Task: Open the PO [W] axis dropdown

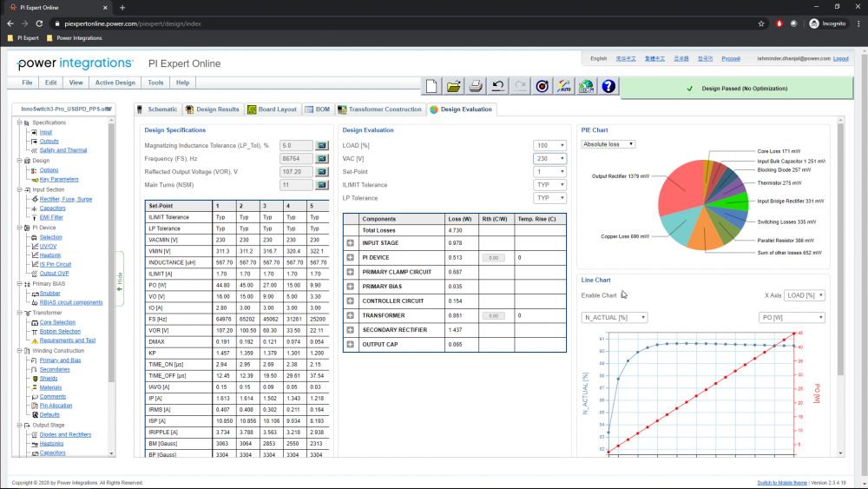Action: pyautogui.click(x=792, y=317)
